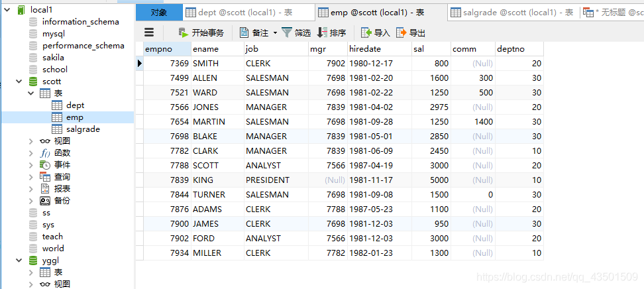Click the mysql database icon
Screen dimensions: 644x289
pyautogui.click(x=33, y=34)
